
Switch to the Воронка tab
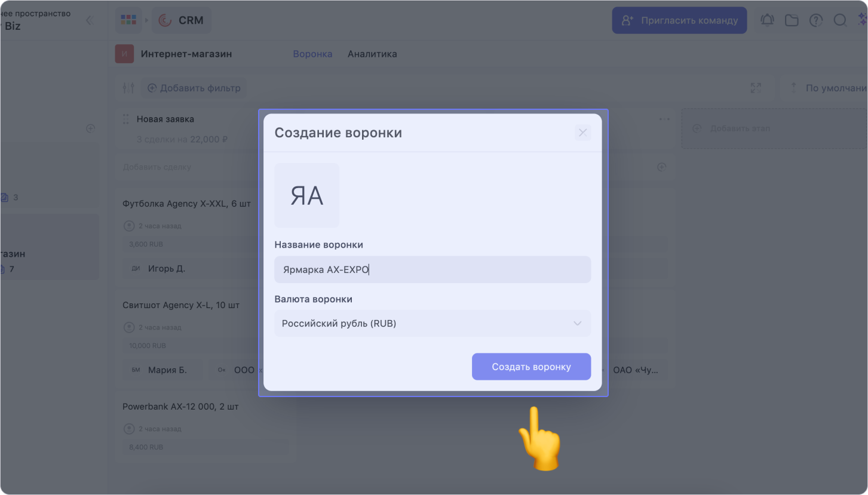tap(312, 54)
